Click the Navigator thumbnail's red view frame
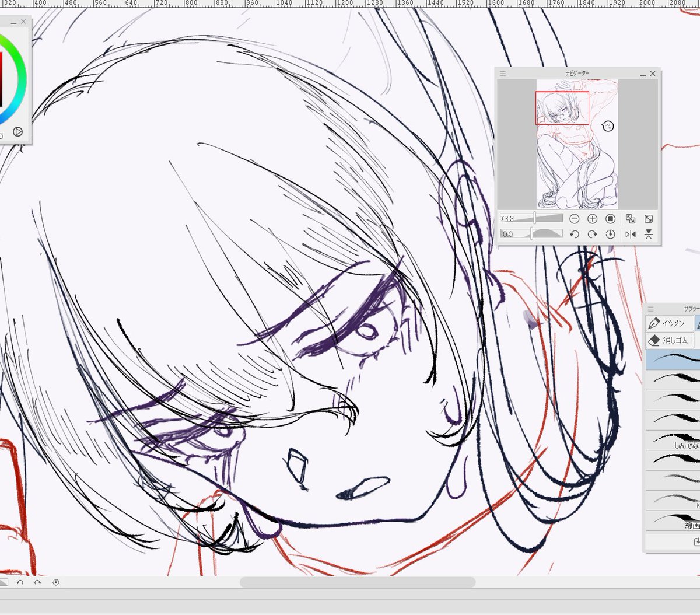 pyautogui.click(x=562, y=108)
